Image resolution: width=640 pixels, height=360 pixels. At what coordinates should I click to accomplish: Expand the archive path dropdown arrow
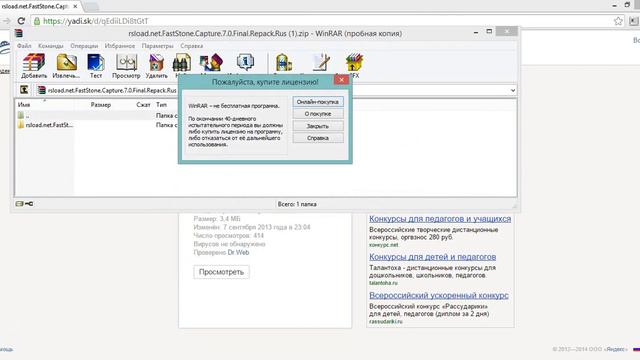(x=513, y=90)
